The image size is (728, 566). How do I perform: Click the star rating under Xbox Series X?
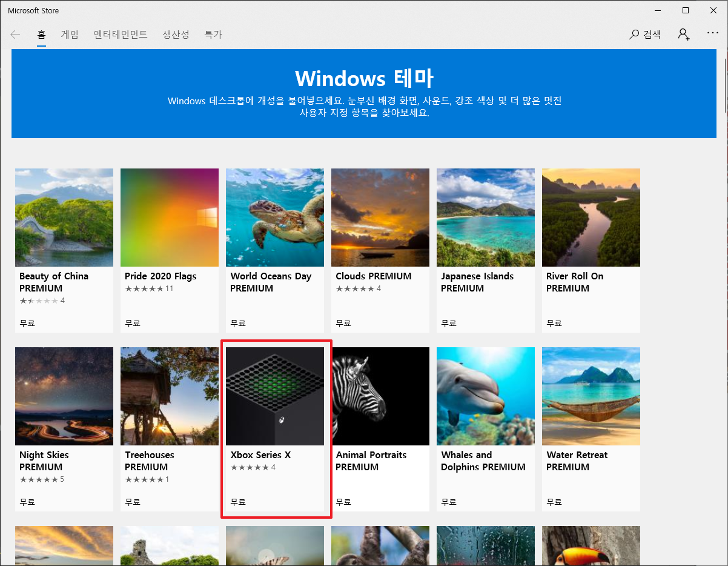click(x=250, y=467)
